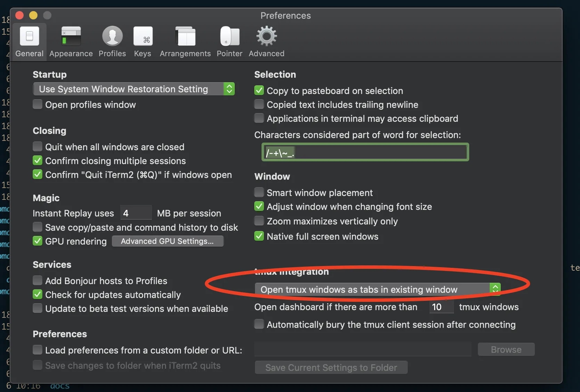Click the Services section heading
This screenshot has height=392, width=580.
point(52,265)
